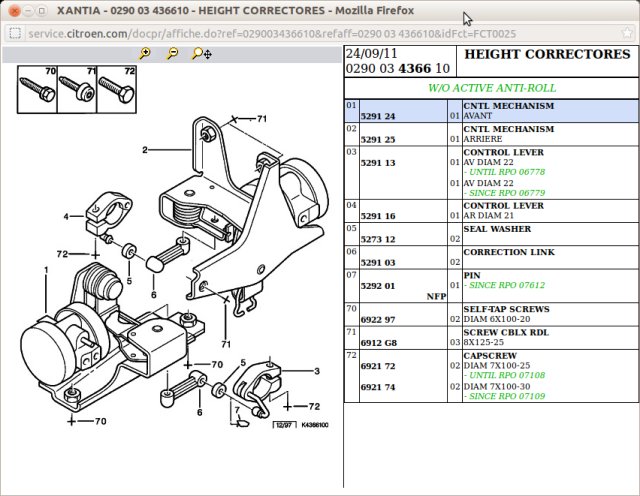Screen dimensions: 640x496
Task: Select screw 72 thumbnail in diagram legend
Action: click(116, 89)
